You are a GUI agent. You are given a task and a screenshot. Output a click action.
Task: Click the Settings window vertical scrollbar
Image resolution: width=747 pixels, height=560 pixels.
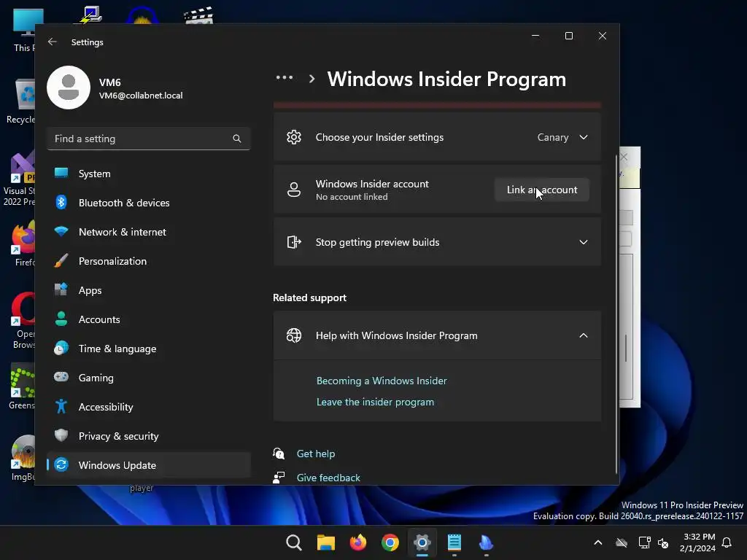pos(616,314)
